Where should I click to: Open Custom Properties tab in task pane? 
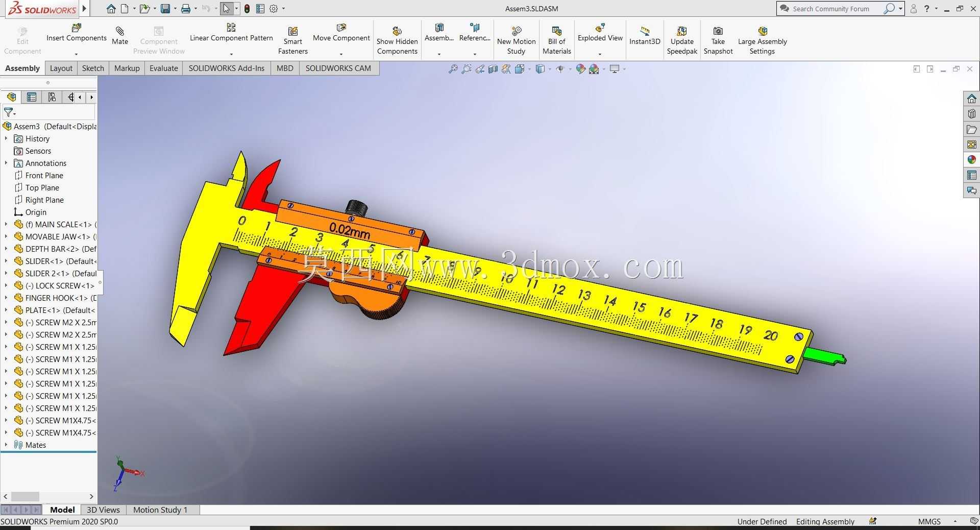[971, 175]
